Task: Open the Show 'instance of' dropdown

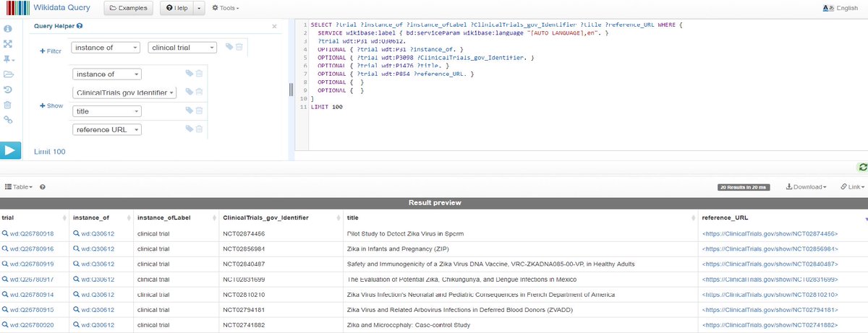Action: 107,74
